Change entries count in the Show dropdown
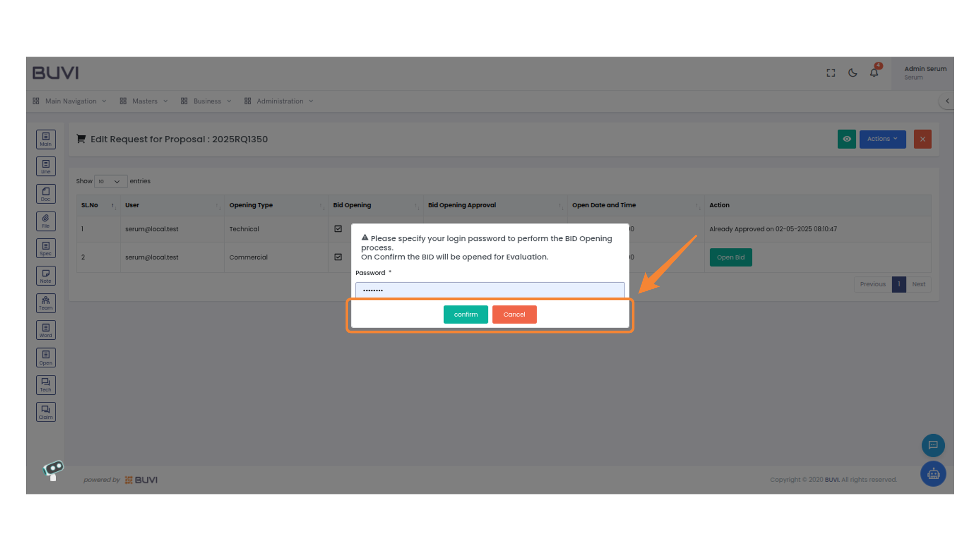 [x=110, y=181]
